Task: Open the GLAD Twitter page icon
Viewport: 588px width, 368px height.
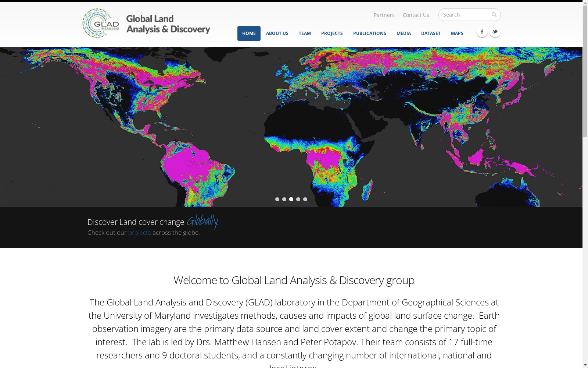Action: [x=495, y=32]
